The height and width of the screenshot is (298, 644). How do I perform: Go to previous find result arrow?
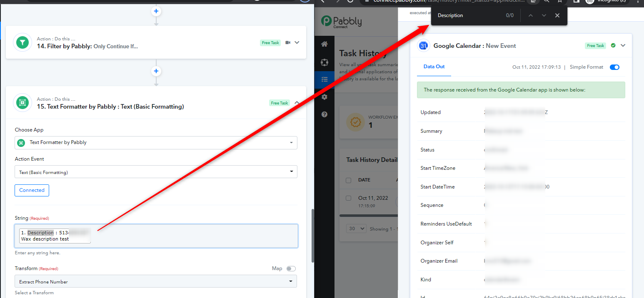click(x=530, y=15)
